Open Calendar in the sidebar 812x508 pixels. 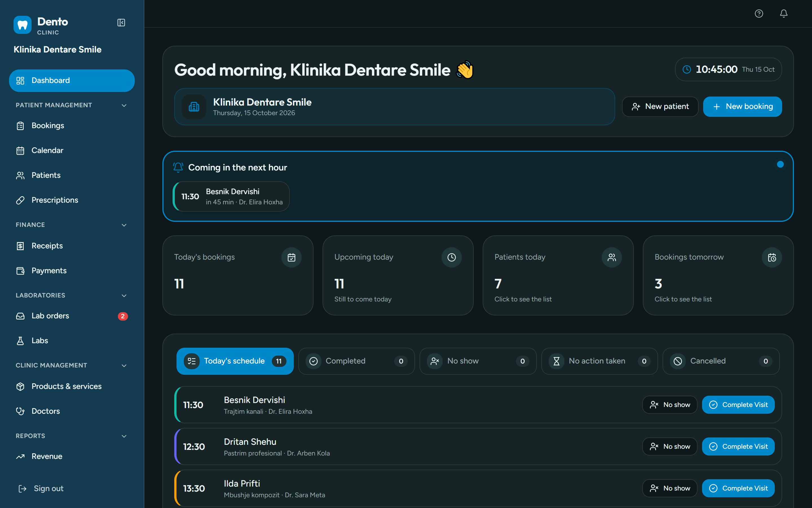(72, 150)
